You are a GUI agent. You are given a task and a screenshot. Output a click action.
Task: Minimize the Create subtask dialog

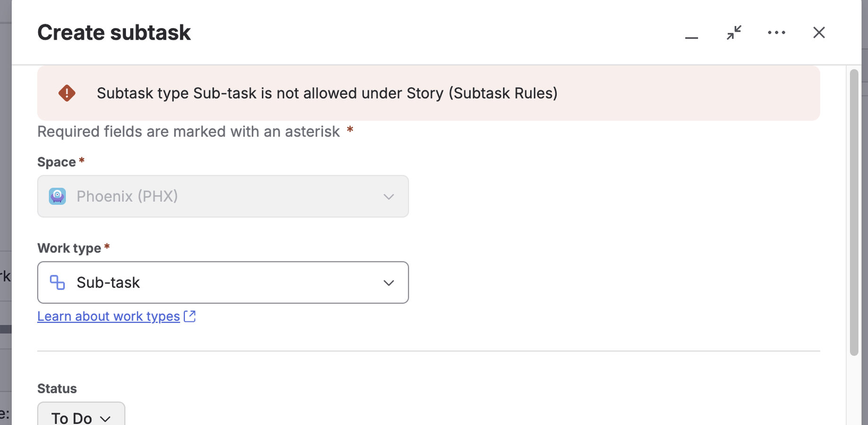click(691, 33)
